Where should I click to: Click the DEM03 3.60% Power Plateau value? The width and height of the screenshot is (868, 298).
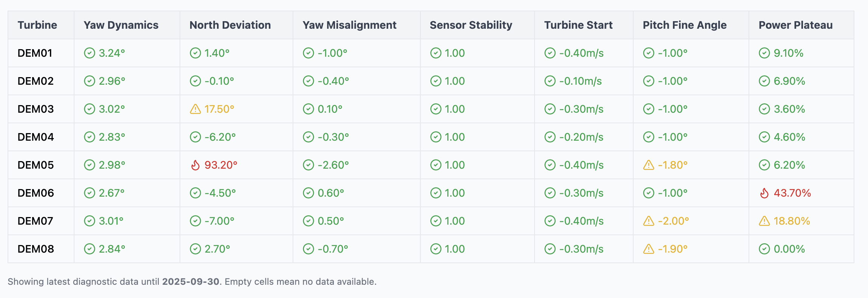[789, 109]
